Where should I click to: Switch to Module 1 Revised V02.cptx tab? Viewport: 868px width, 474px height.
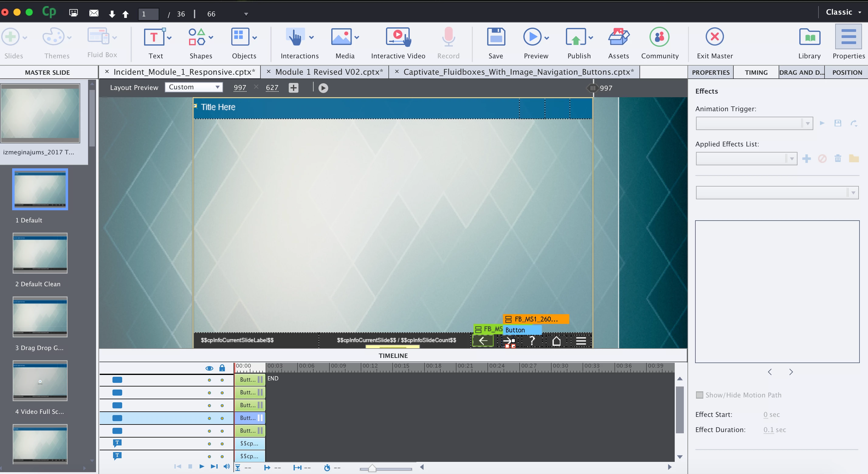coord(329,72)
